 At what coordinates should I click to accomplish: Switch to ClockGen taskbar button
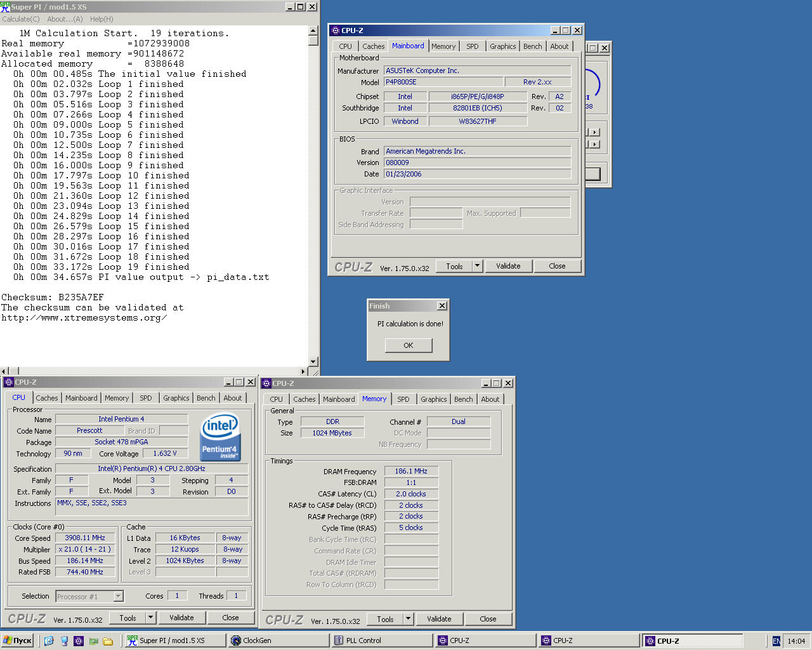coord(278,640)
